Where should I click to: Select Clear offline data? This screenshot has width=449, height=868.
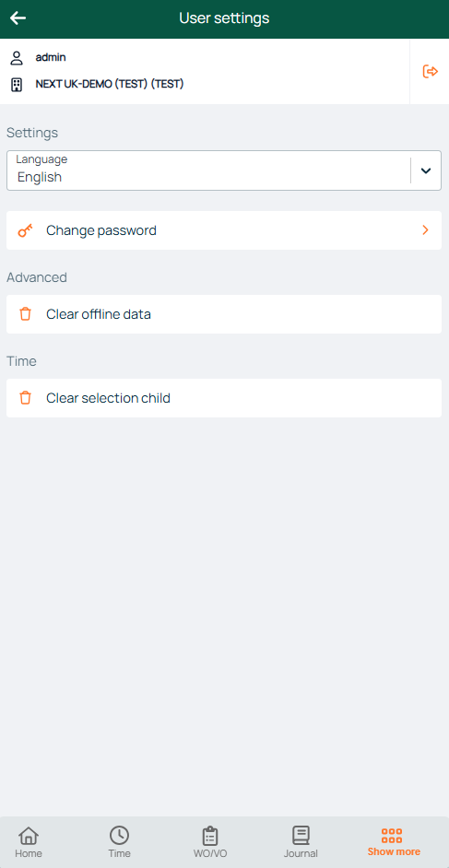pos(224,314)
